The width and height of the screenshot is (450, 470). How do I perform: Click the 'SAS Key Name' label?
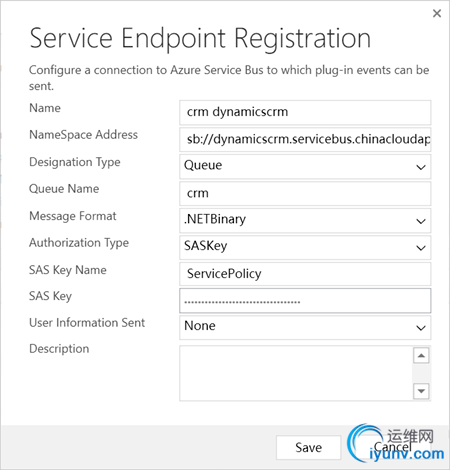click(68, 270)
